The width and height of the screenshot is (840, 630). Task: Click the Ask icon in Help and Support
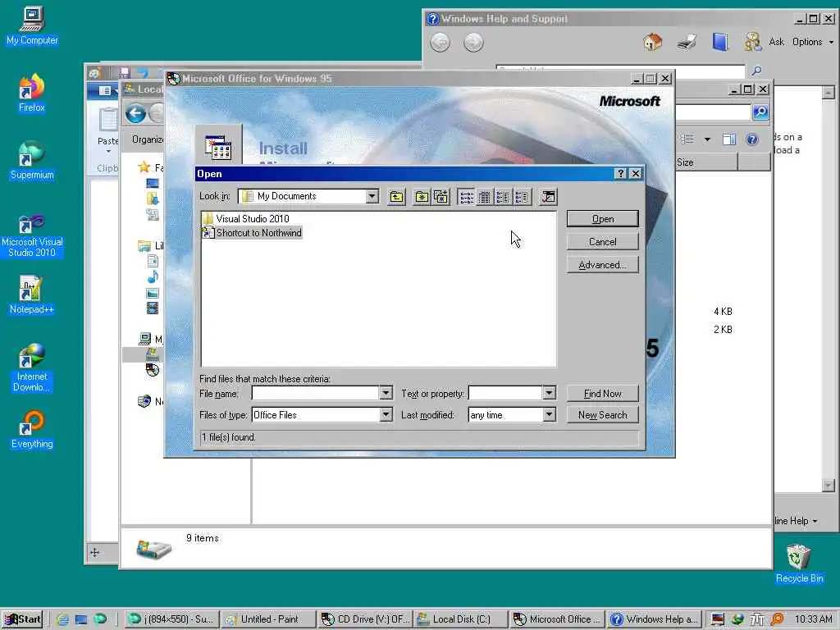pyautogui.click(x=753, y=41)
